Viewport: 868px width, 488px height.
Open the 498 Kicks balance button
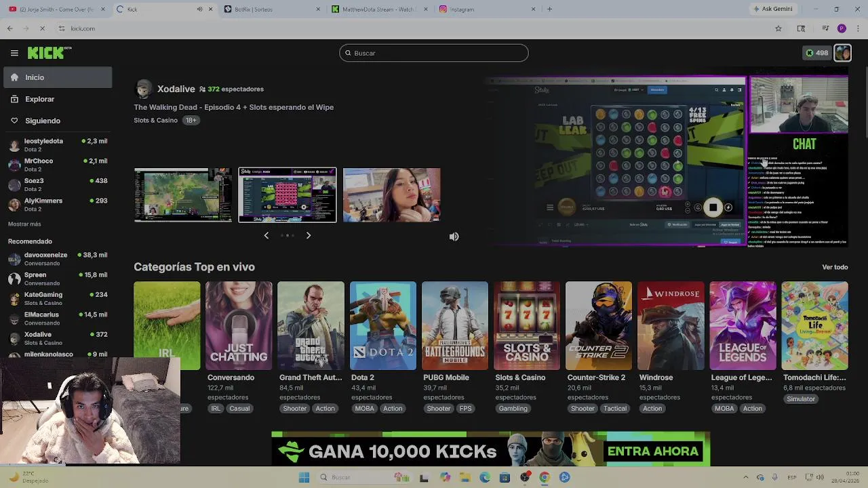816,53
